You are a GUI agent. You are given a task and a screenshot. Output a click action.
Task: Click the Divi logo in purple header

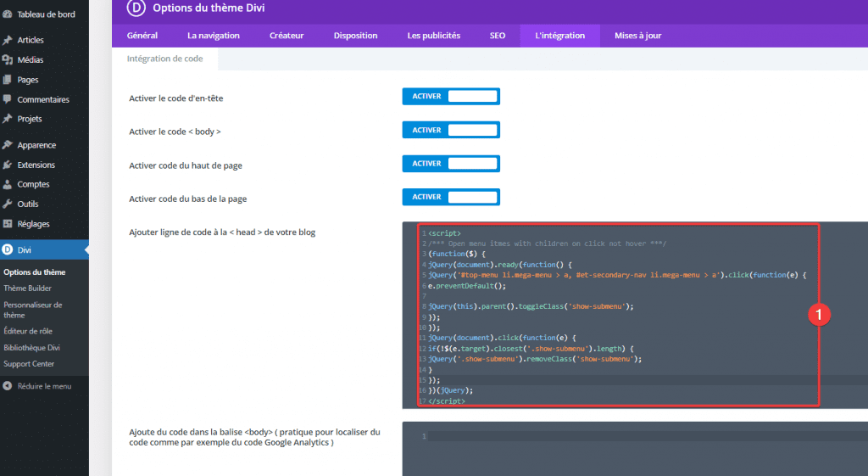tap(136, 8)
